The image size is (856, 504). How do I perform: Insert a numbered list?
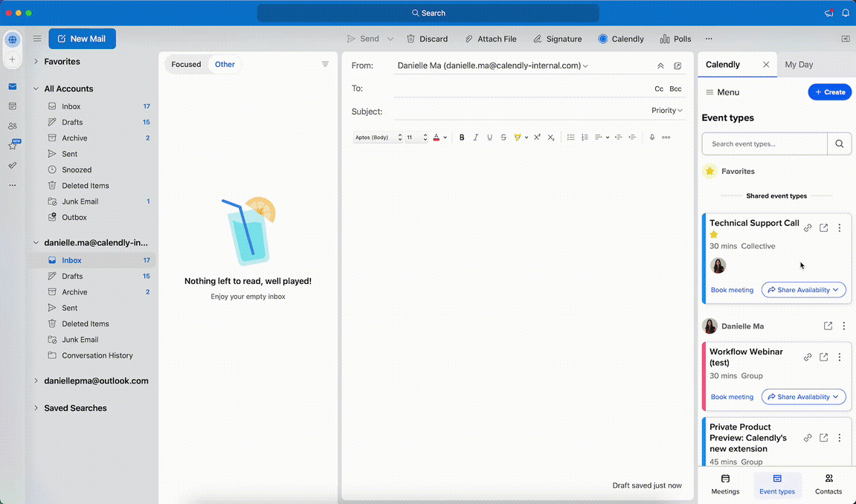click(585, 138)
